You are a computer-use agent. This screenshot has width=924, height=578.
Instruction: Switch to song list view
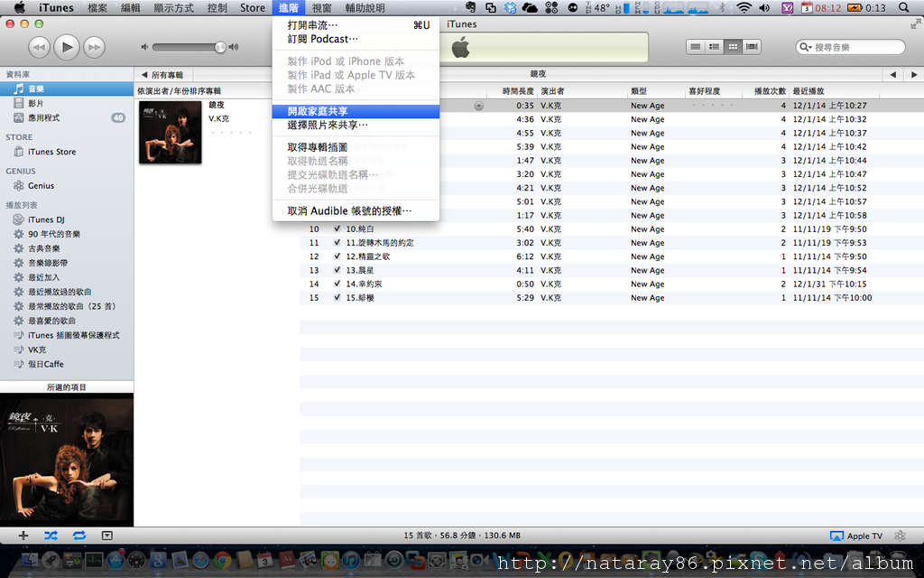(x=696, y=47)
